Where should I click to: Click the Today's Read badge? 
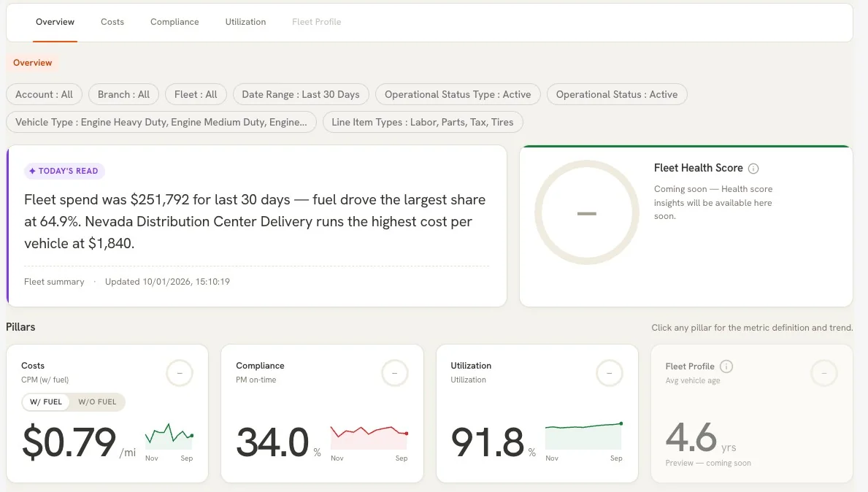[64, 171]
